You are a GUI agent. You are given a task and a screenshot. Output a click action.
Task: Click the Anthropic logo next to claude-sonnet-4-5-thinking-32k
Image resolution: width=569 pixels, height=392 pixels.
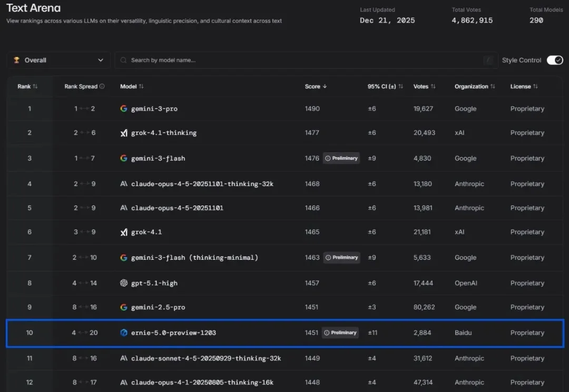click(124, 358)
